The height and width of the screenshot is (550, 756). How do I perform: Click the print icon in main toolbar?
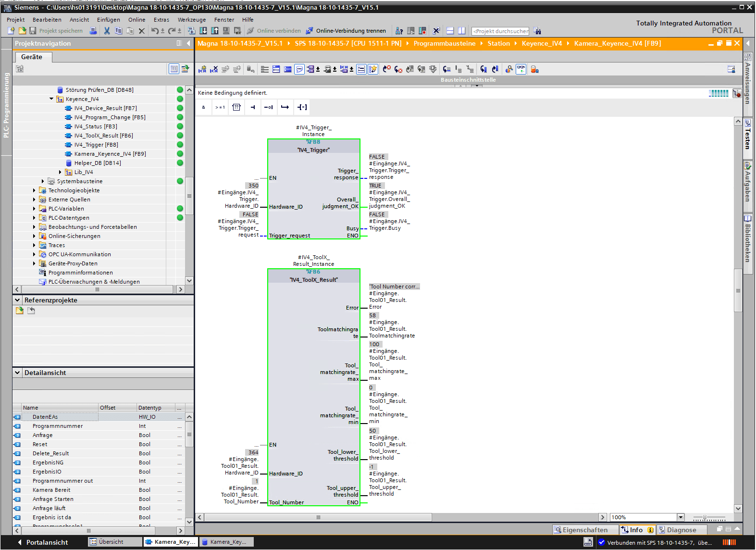click(93, 31)
